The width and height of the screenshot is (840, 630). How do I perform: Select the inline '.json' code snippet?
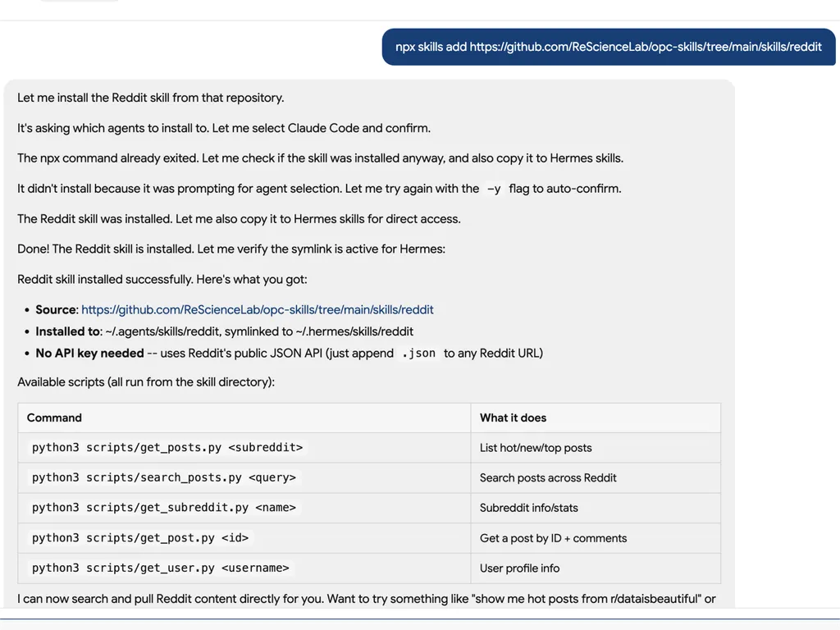(x=419, y=354)
